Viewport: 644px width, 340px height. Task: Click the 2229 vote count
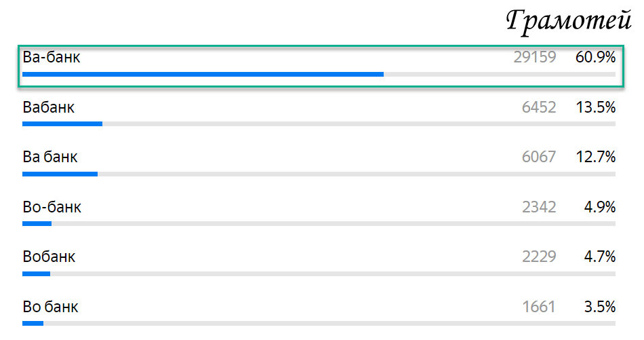coord(539,257)
